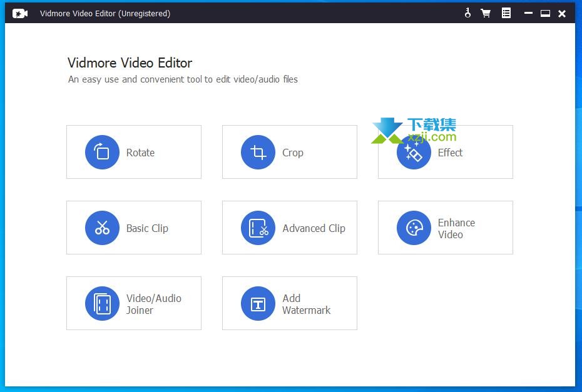Screen dimensions: 582x392
Task: Click the Basic Clip scissors icon
Action: coord(102,228)
